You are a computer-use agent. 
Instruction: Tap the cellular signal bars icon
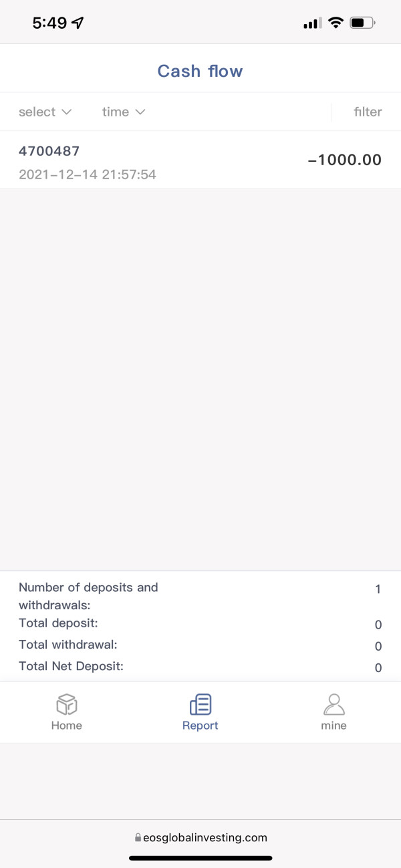tap(311, 23)
